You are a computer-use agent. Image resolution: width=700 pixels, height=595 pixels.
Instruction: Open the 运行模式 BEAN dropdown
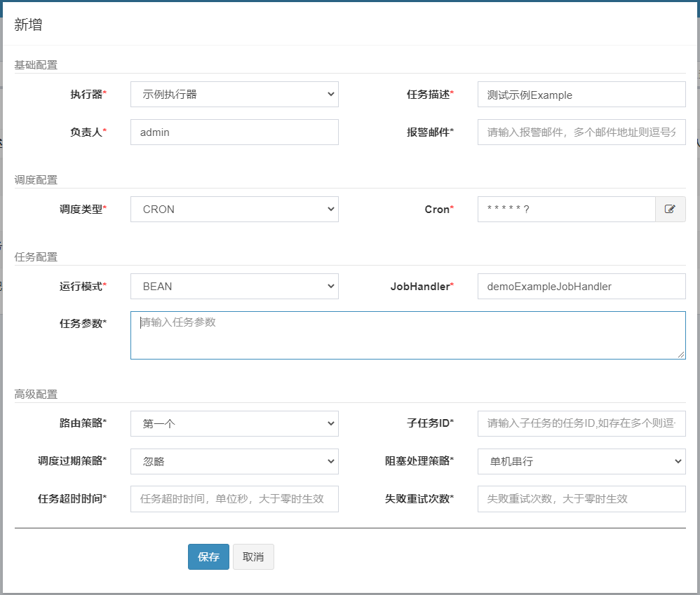coord(234,286)
